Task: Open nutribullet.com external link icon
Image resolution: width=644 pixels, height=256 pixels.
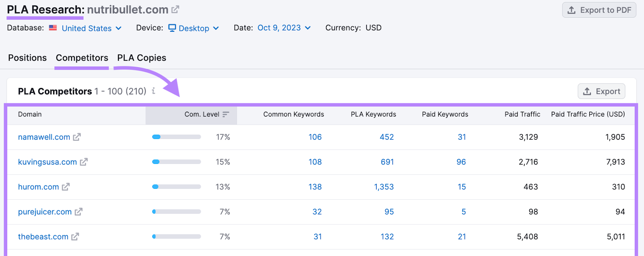Action: [175, 9]
